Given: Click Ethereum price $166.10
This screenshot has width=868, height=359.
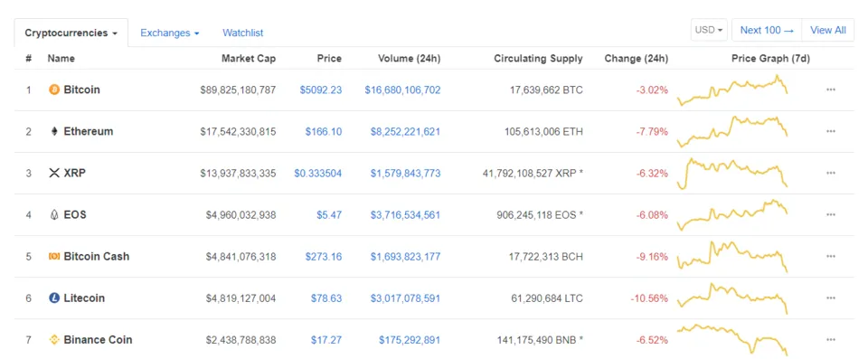Looking at the screenshot, I should (324, 131).
